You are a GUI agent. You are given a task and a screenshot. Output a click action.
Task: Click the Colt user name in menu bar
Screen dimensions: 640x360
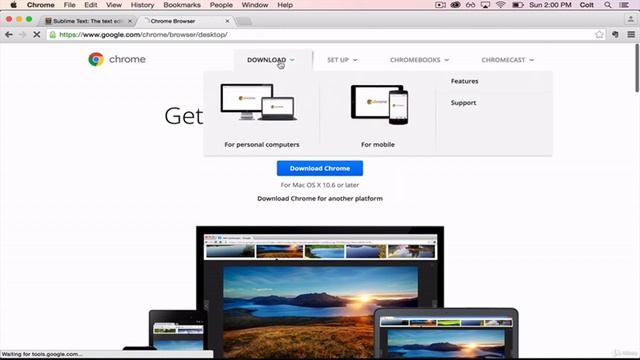tap(587, 5)
